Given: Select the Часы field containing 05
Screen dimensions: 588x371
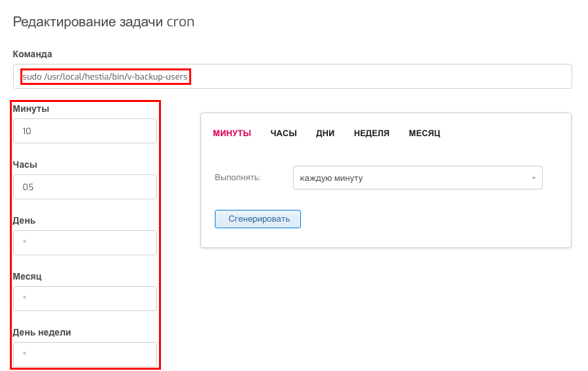Looking at the screenshot, I should pyautogui.click(x=85, y=187).
